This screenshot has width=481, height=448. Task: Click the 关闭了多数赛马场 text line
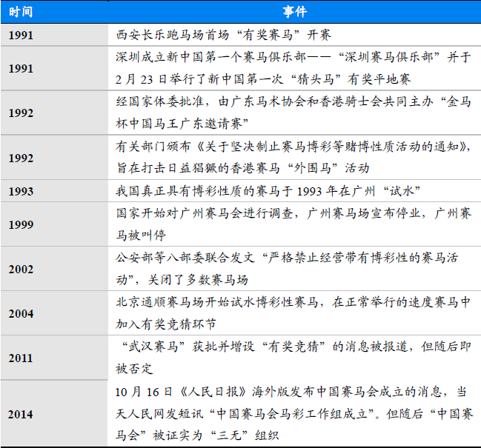182,280
